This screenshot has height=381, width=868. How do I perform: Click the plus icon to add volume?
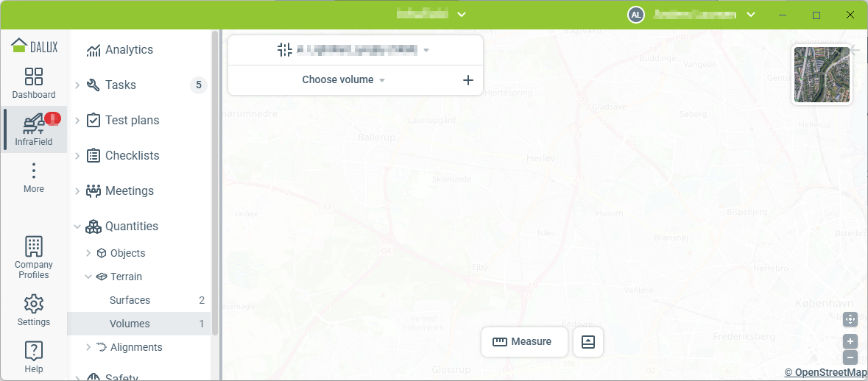467,80
